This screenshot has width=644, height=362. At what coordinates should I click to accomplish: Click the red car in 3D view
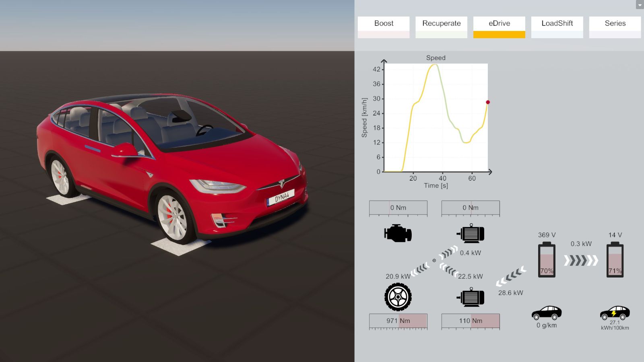(x=172, y=169)
